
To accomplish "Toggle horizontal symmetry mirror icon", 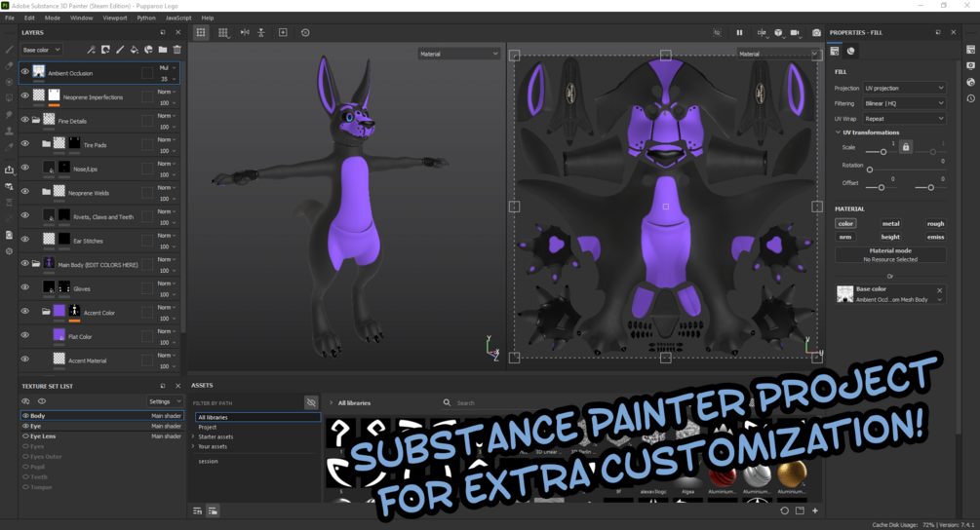I will click(245, 32).
